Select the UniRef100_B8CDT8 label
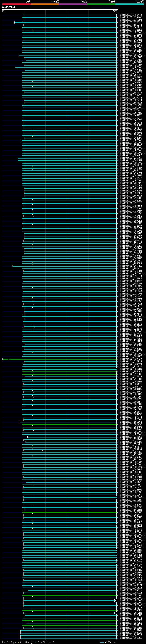Viewport: 146px width, 644px height. click(x=131, y=25)
